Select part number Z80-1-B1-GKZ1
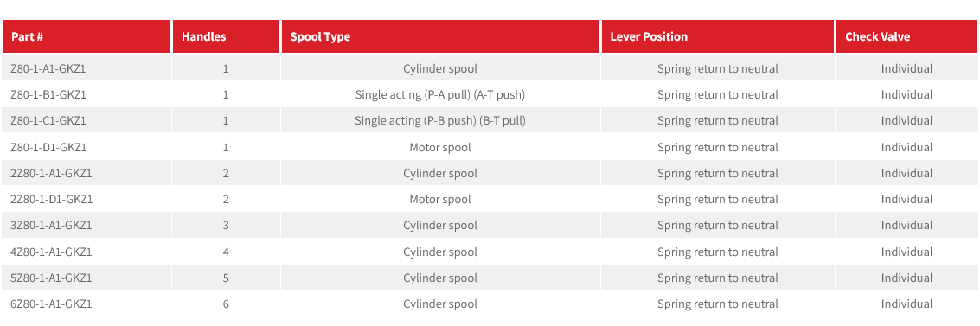 pyautogui.click(x=48, y=95)
